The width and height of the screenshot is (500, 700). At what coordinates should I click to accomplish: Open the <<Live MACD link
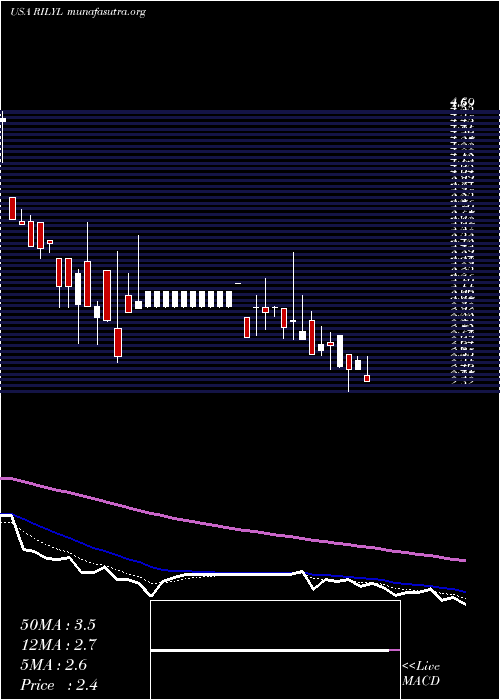tap(421, 674)
